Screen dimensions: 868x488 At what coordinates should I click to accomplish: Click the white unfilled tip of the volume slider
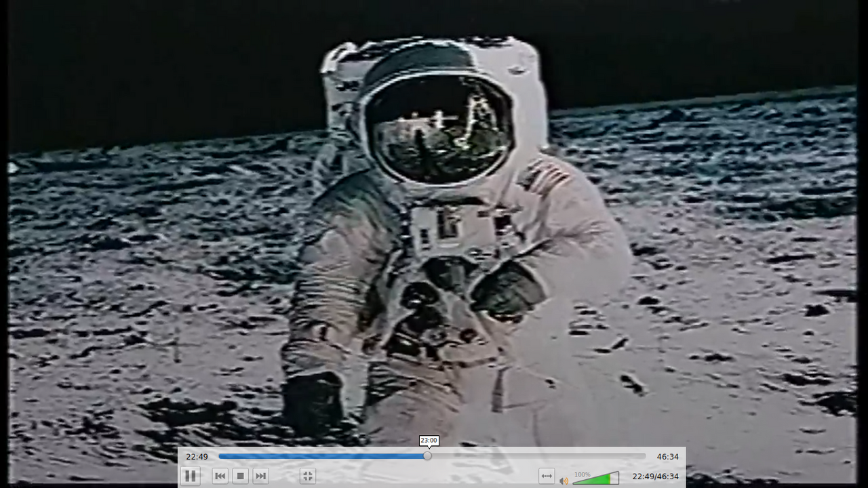pos(616,477)
